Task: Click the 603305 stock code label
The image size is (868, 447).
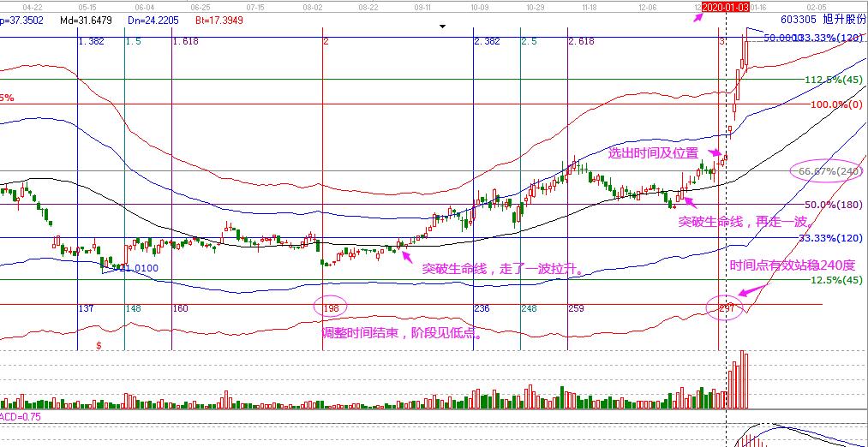Action: point(799,19)
